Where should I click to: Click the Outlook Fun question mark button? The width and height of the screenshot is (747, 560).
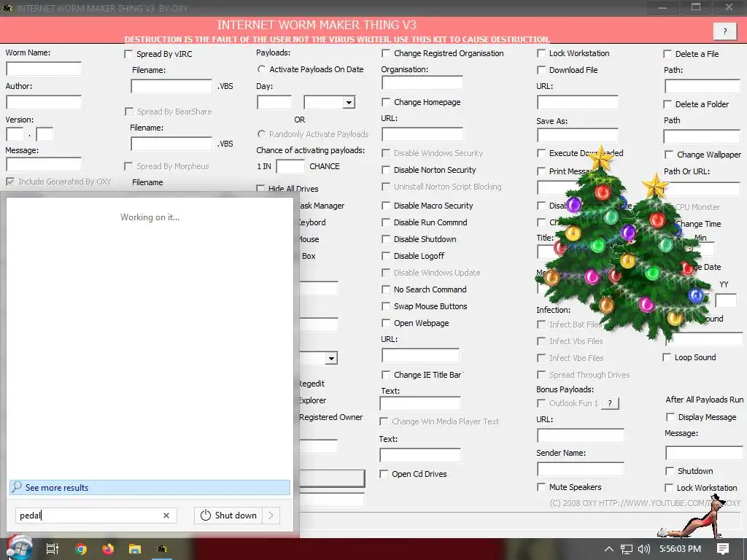coord(610,403)
